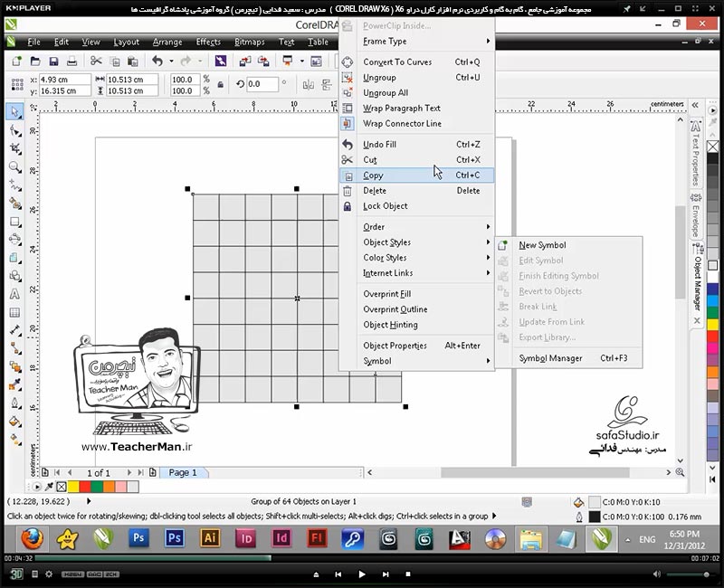Select the Text tool in toolbox
This screenshot has height=588, width=724.
pos(14,295)
